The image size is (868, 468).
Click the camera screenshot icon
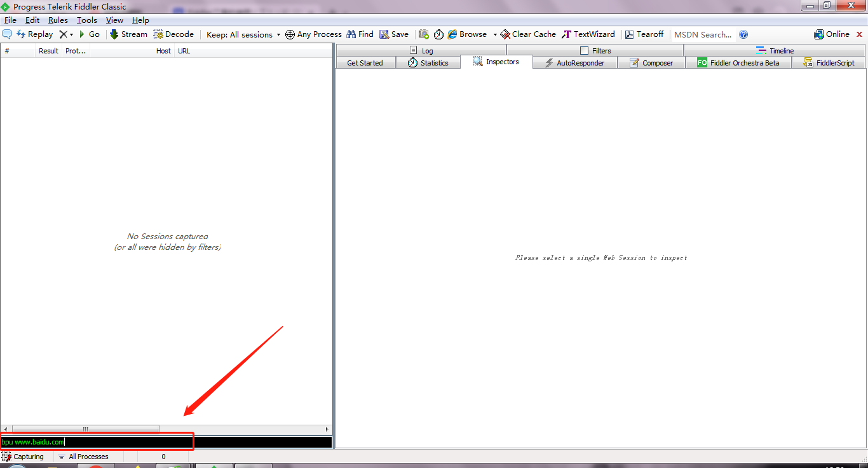click(x=424, y=34)
